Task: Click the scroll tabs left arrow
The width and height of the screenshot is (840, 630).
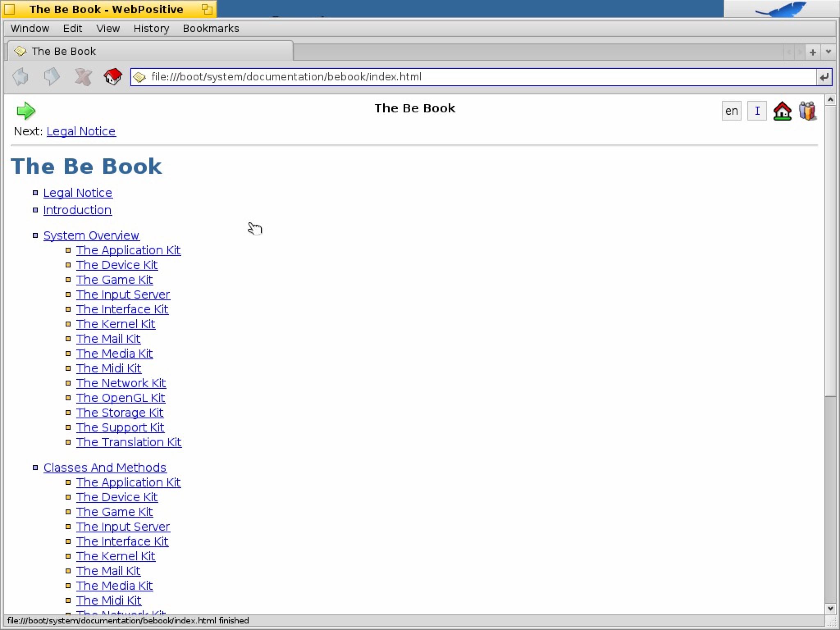Action: [789, 52]
